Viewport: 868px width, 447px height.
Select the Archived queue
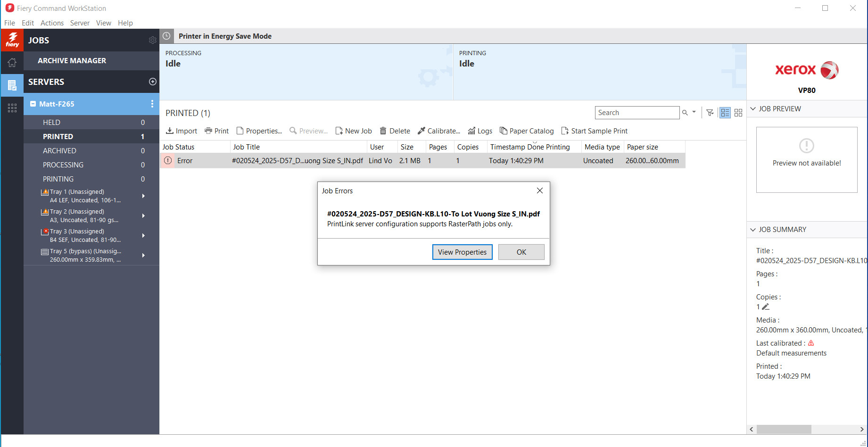(91, 150)
